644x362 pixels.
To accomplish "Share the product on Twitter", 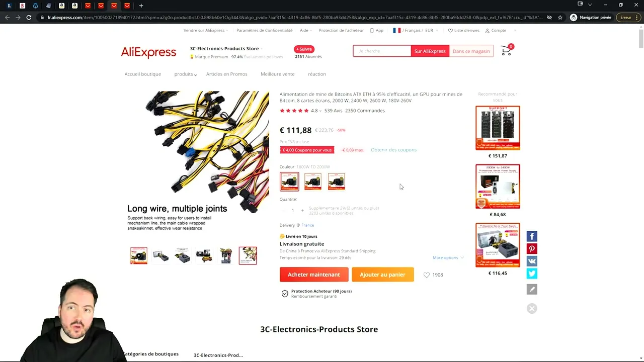I will (x=532, y=274).
